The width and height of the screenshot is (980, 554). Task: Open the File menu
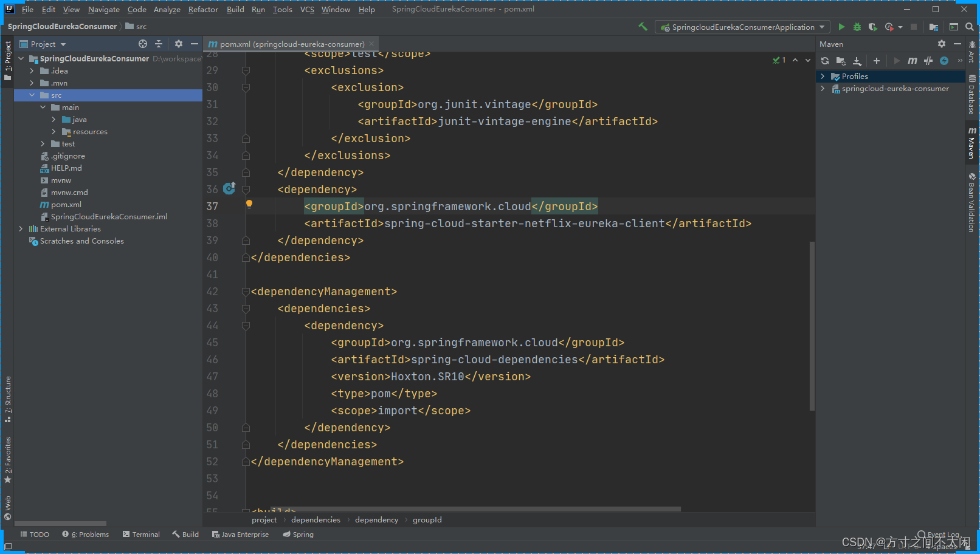click(28, 9)
